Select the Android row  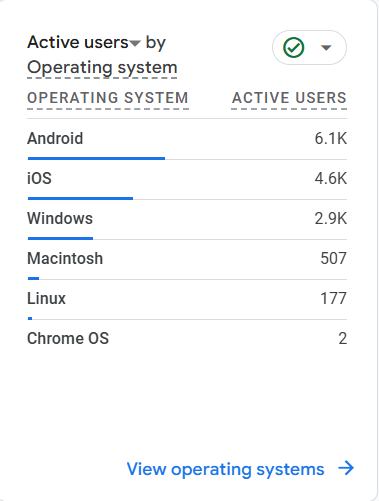187,140
